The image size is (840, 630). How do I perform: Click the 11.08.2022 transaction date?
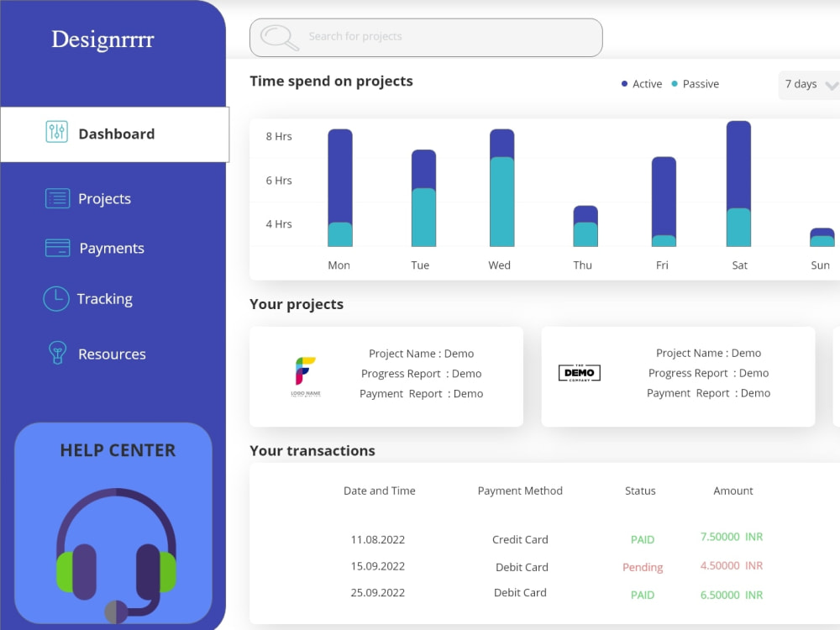pos(378,539)
